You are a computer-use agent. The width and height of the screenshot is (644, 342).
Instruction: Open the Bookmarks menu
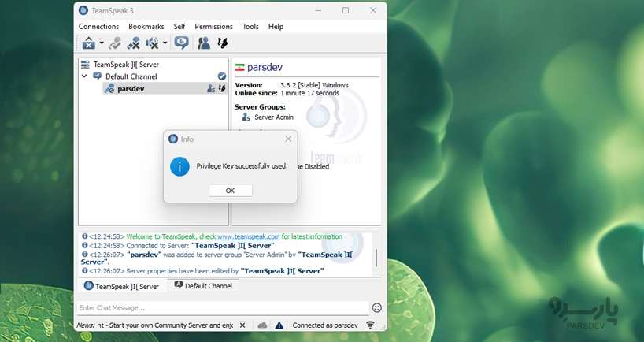pos(146,26)
